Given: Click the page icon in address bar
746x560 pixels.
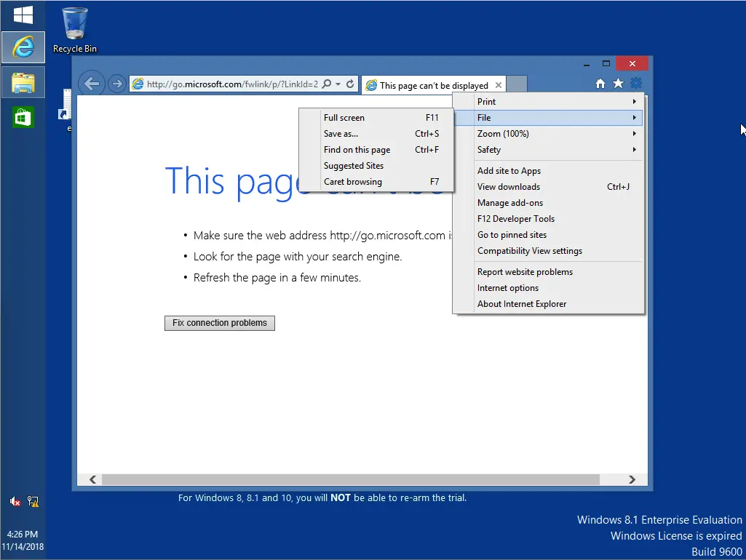Looking at the screenshot, I should coord(138,84).
